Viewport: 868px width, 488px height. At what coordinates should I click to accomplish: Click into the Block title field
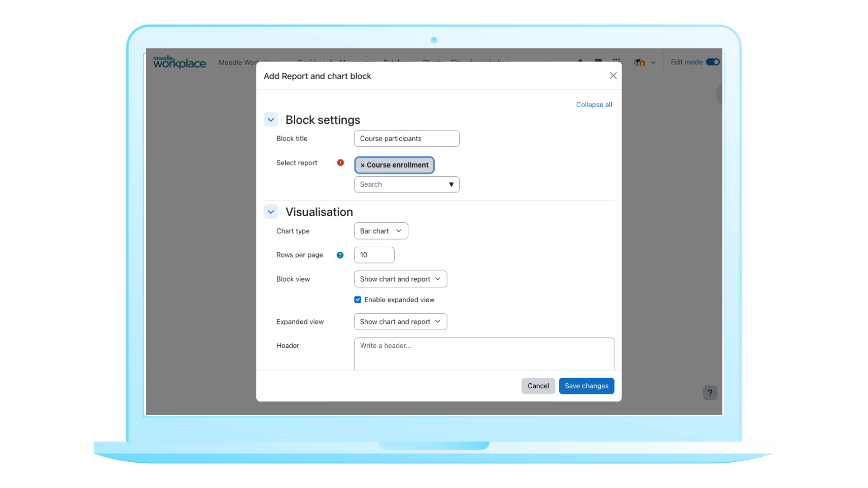pyautogui.click(x=406, y=139)
